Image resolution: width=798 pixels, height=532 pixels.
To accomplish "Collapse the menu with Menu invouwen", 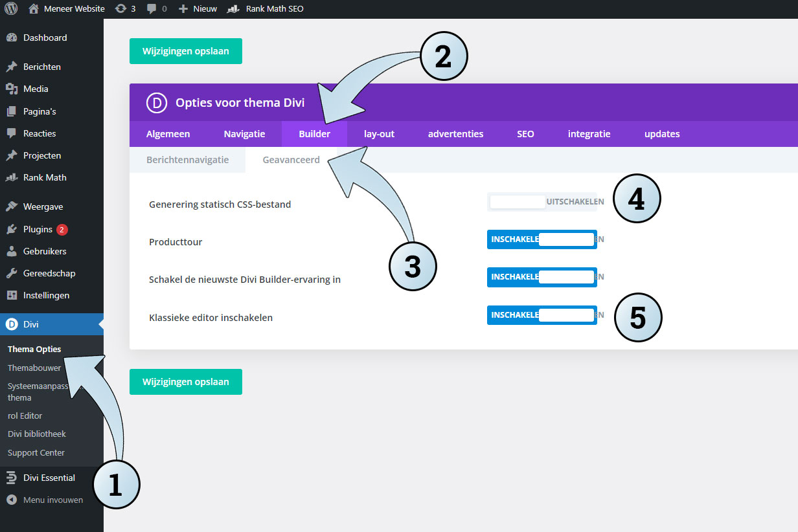I will point(52,500).
